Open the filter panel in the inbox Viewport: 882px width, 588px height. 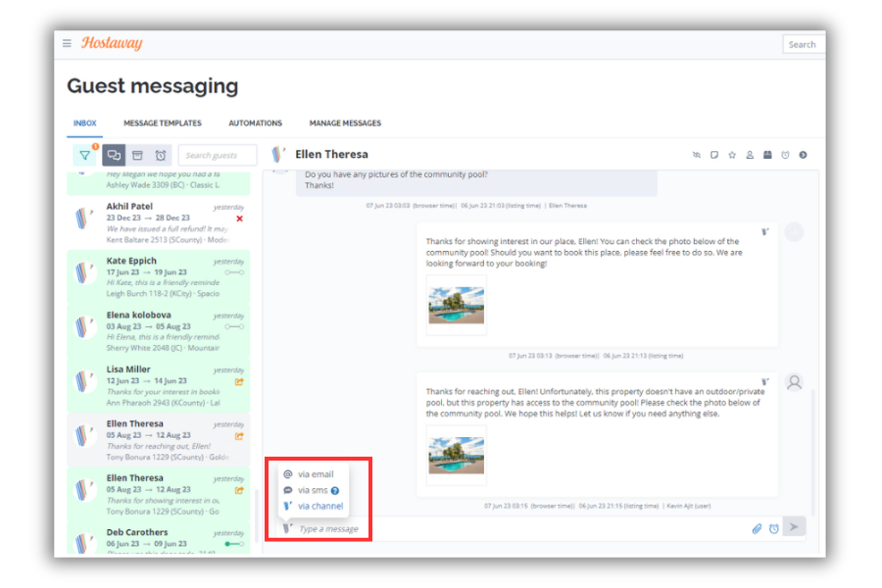[x=84, y=155]
